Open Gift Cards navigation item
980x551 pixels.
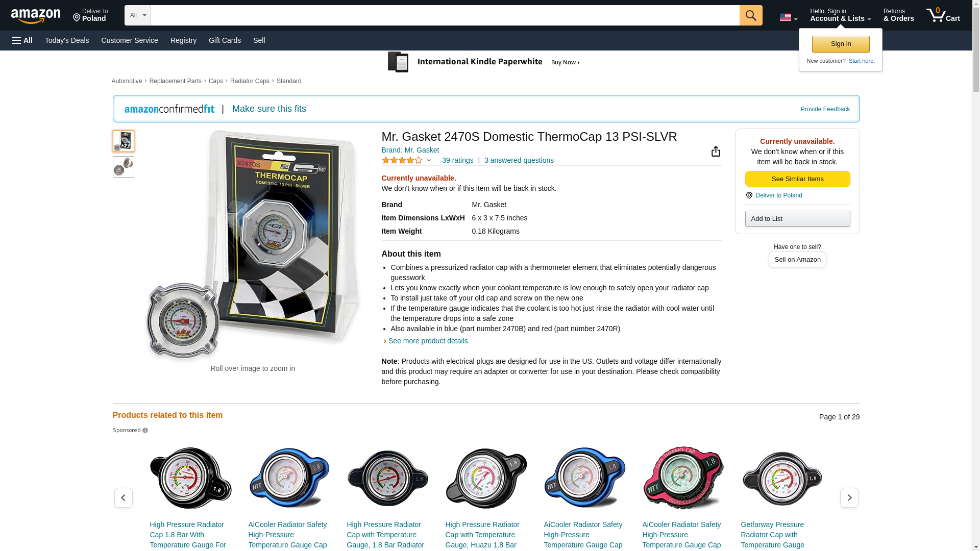(x=225, y=40)
